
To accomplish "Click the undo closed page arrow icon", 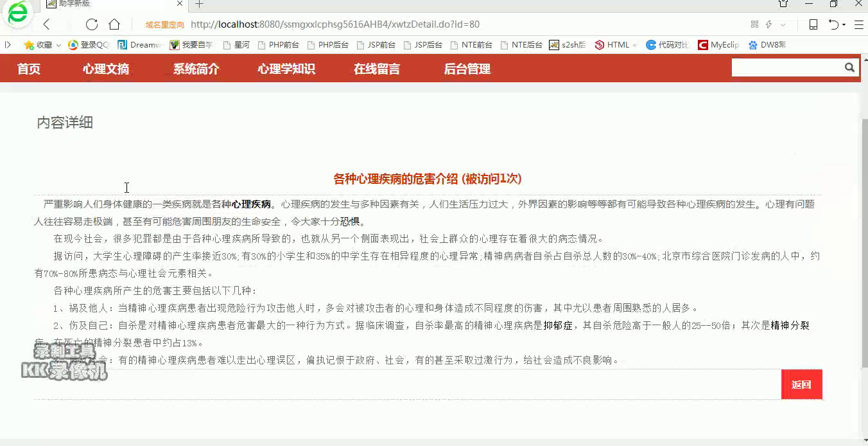I will [x=833, y=24].
